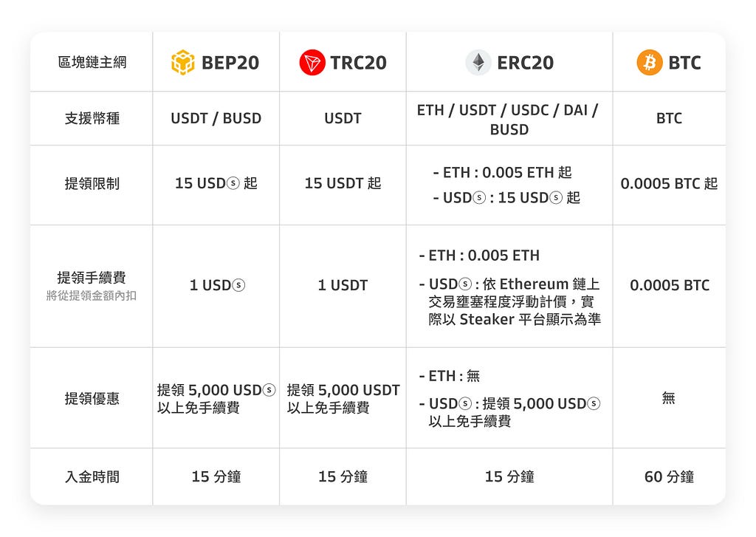The height and width of the screenshot is (537, 756).
Task: Click the yellow BEP20 Binance chain icon
Action: point(183,62)
